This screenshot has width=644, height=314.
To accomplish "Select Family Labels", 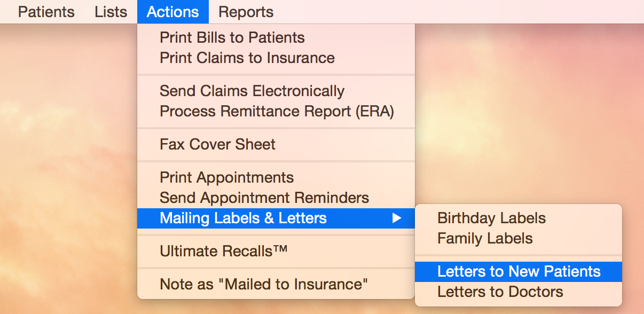I will coord(484,238).
